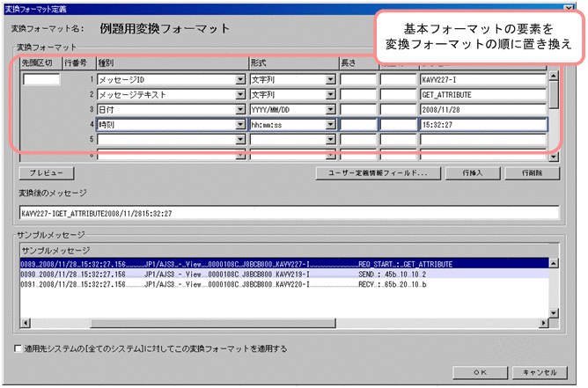Screen dimensions: 588x388
Task: Open row 1 文字列 format dropdown
Action: (x=331, y=79)
